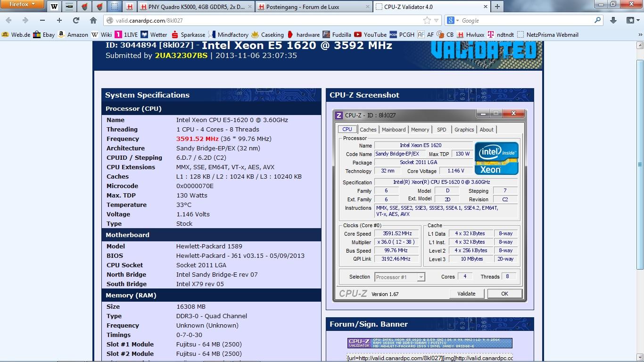Open the CB bookmark
Image resolution: width=644 pixels, height=362 pixels.
445,34
